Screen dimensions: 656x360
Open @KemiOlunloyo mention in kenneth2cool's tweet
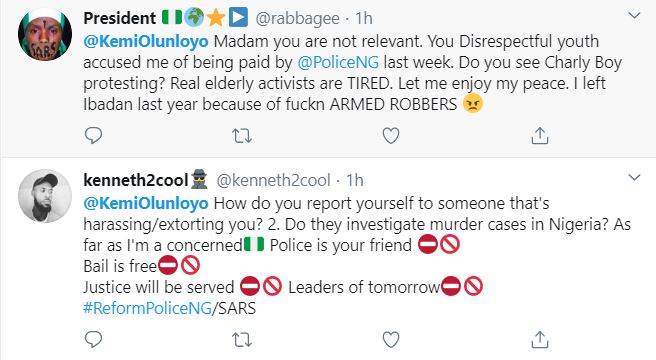point(146,203)
